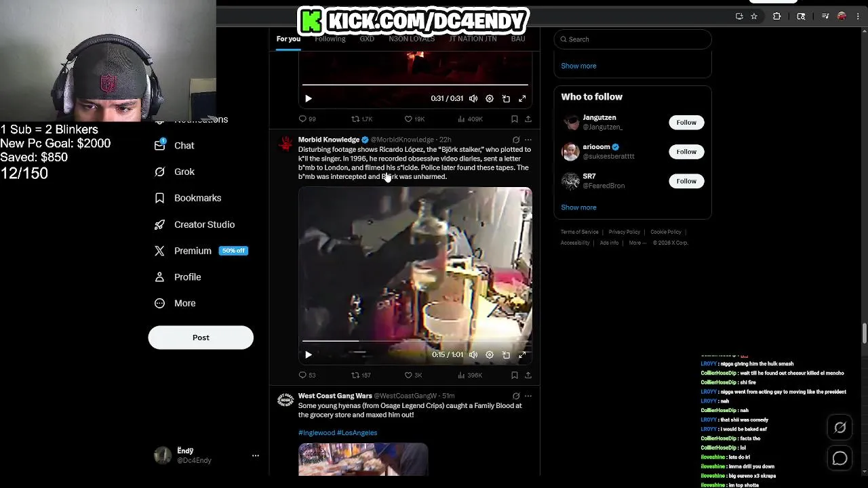This screenshot has width=868, height=488.
Task: Seek on the top video progress bar
Action: coord(415,85)
